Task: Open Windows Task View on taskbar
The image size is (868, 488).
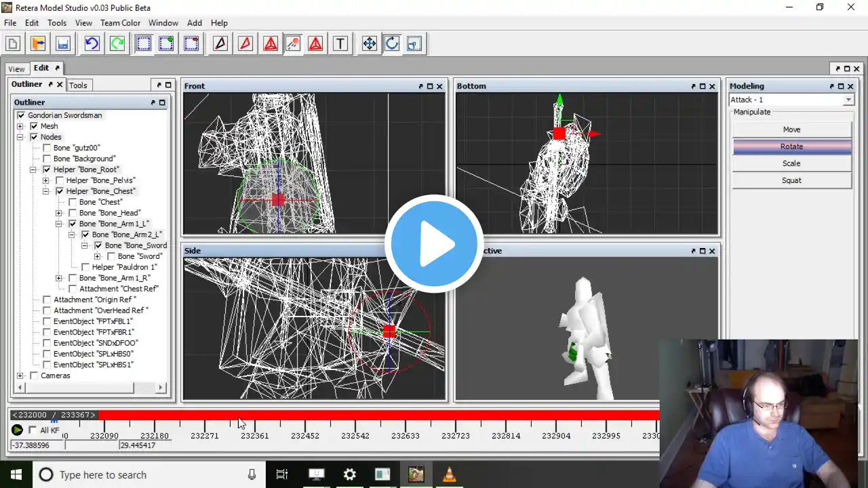Action: pos(282,474)
